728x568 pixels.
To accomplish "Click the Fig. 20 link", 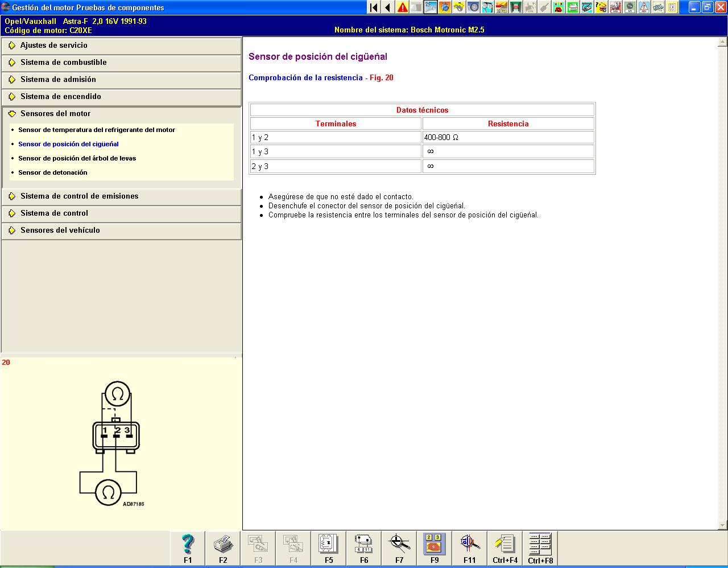I will pyautogui.click(x=381, y=78).
